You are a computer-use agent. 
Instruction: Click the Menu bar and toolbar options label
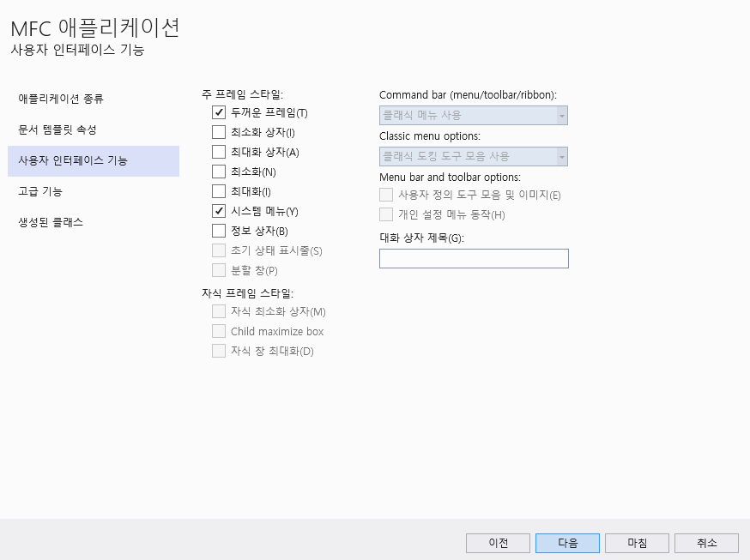(451, 178)
